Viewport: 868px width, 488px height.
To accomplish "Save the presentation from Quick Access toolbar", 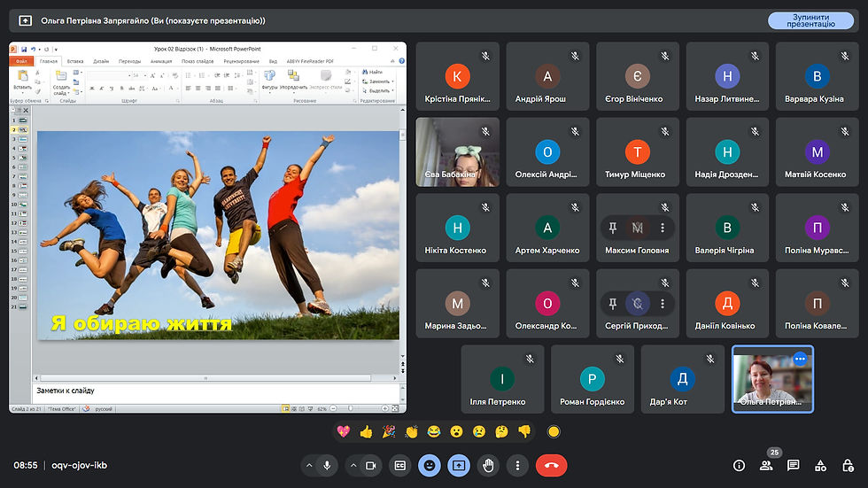I will (x=24, y=50).
